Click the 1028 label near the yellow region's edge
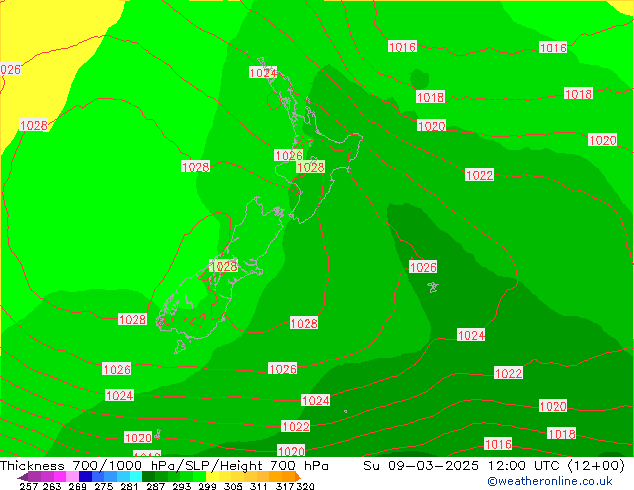 pyautogui.click(x=34, y=125)
